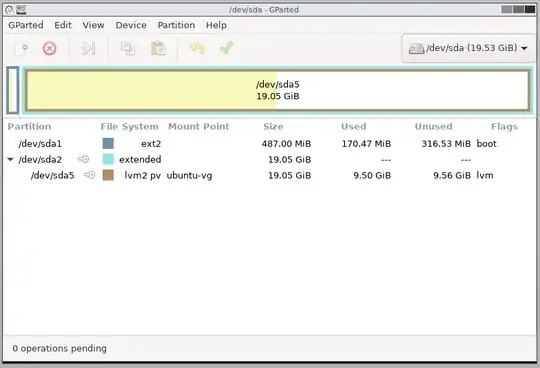Click the 316.53 MiB unused value
Screen dimensions: 540x368
click(446, 144)
